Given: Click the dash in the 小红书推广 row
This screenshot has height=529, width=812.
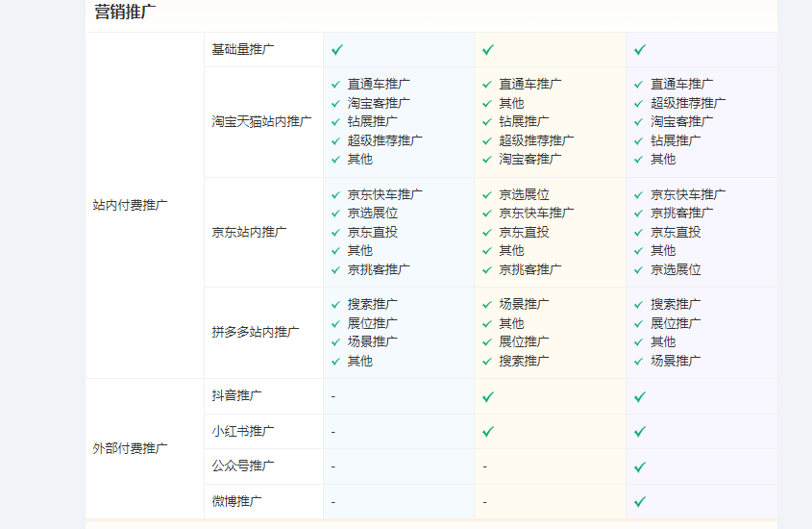Looking at the screenshot, I should [333, 432].
